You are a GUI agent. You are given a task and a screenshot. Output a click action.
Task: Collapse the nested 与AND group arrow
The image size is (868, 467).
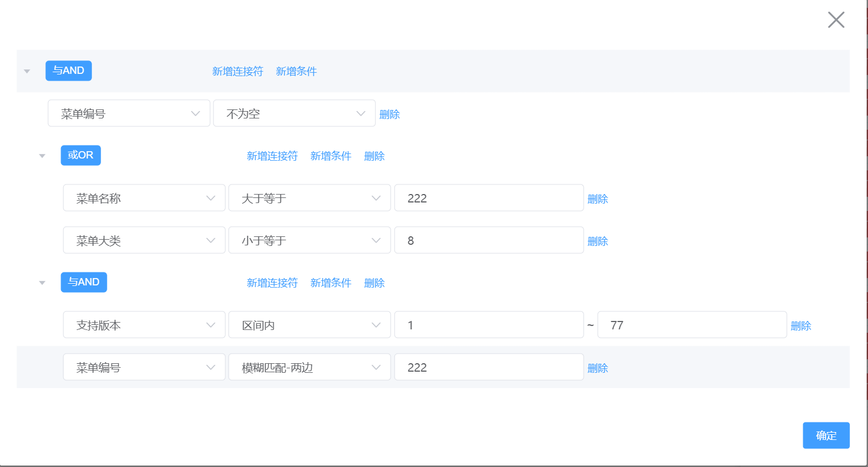point(42,283)
